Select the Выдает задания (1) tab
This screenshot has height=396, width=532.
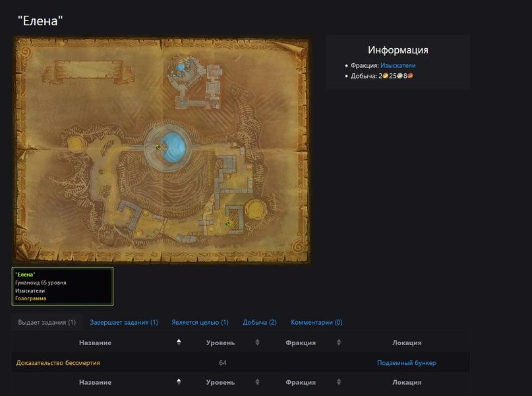(47, 322)
